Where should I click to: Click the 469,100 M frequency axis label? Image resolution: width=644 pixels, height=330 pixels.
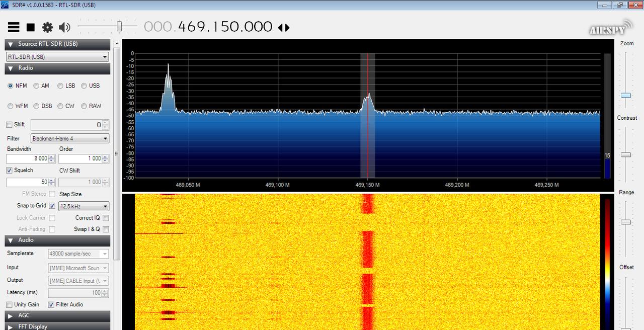[x=277, y=185]
